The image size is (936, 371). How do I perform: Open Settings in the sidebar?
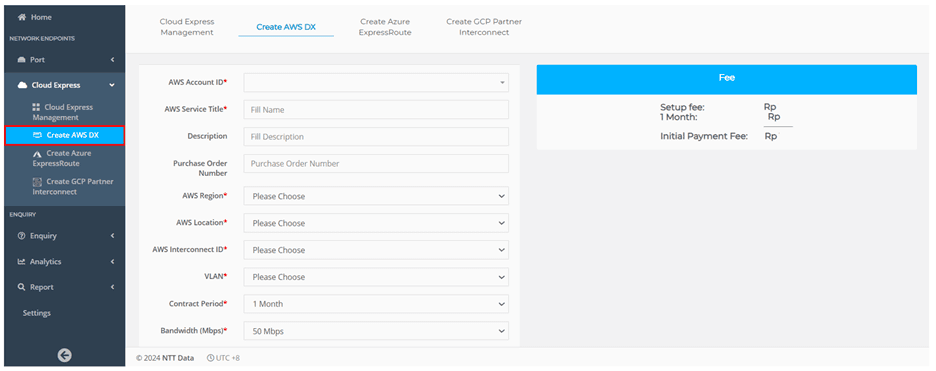tap(36, 313)
